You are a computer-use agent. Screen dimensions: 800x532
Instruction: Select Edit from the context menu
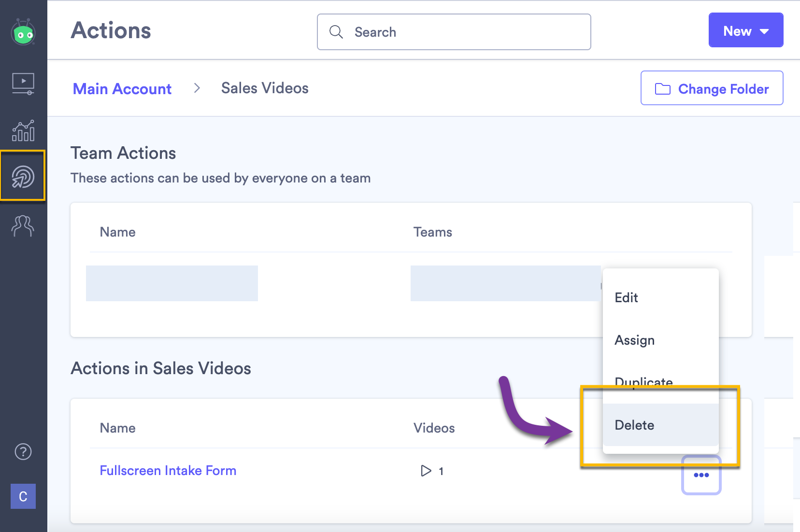pyautogui.click(x=626, y=298)
